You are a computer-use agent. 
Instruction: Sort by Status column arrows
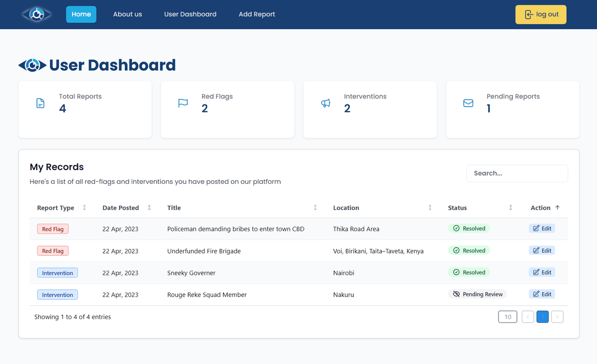511,207
